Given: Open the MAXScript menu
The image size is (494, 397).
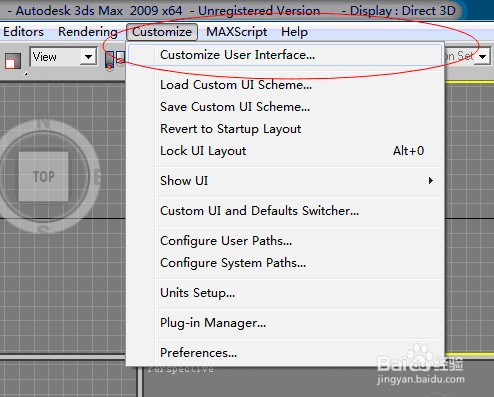Looking at the screenshot, I should coord(236,32).
